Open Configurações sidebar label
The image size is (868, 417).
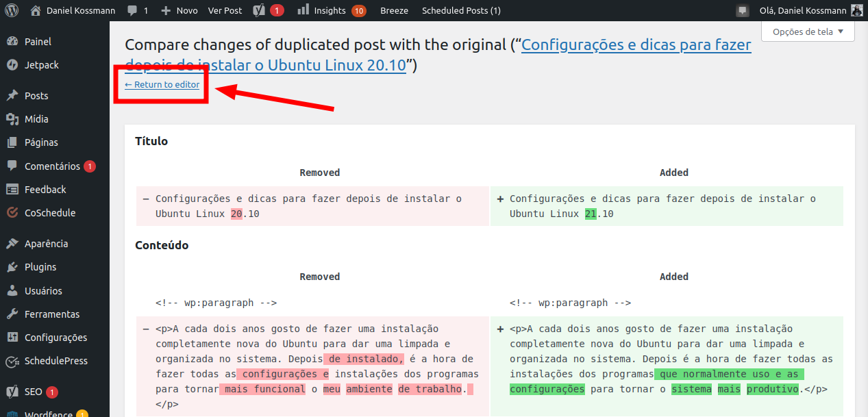(56, 338)
